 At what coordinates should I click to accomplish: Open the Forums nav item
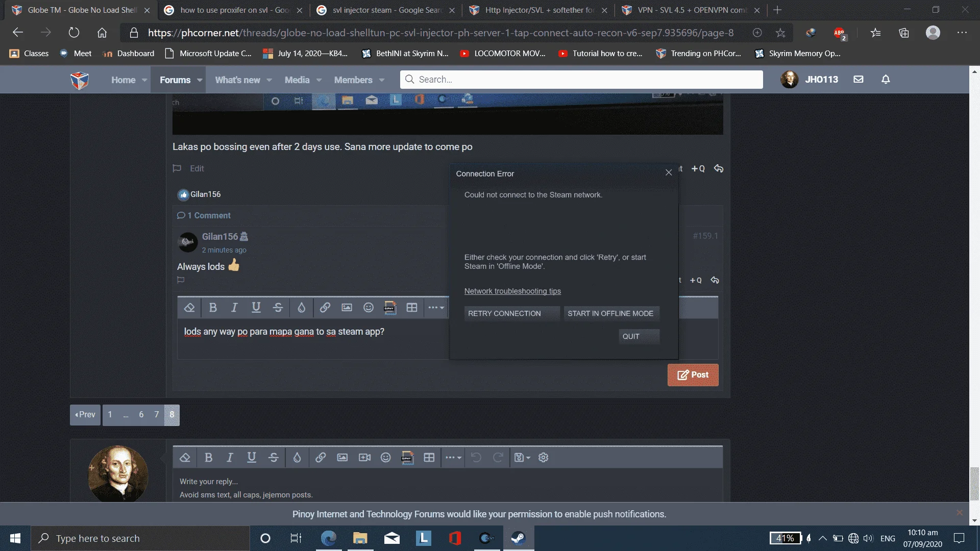click(x=175, y=80)
